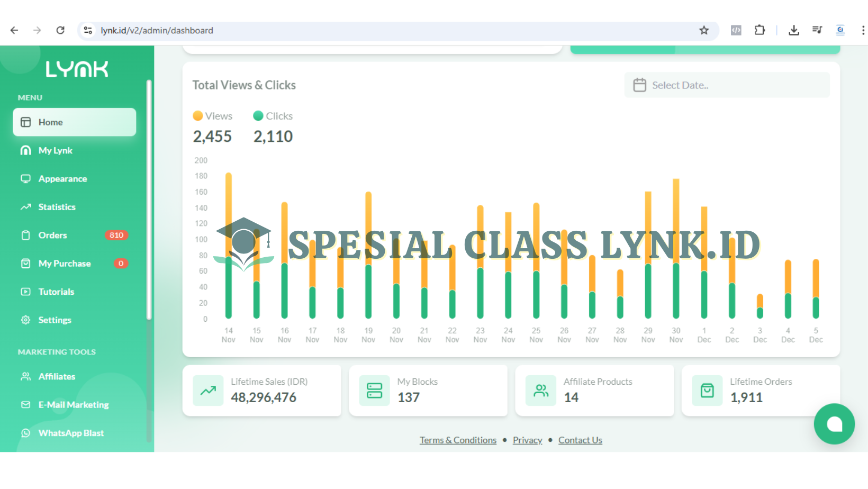Open the browser extensions puzzle icon
This screenshot has width=868, height=489.
pos(759,30)
